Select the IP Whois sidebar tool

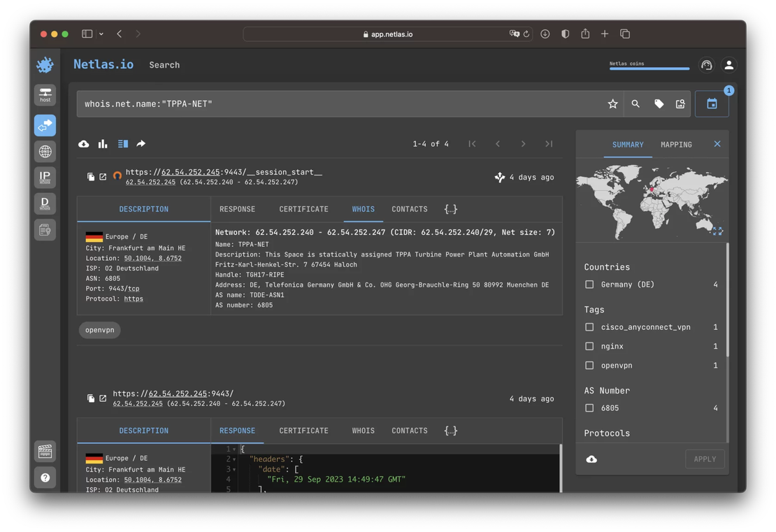[45, 177]
